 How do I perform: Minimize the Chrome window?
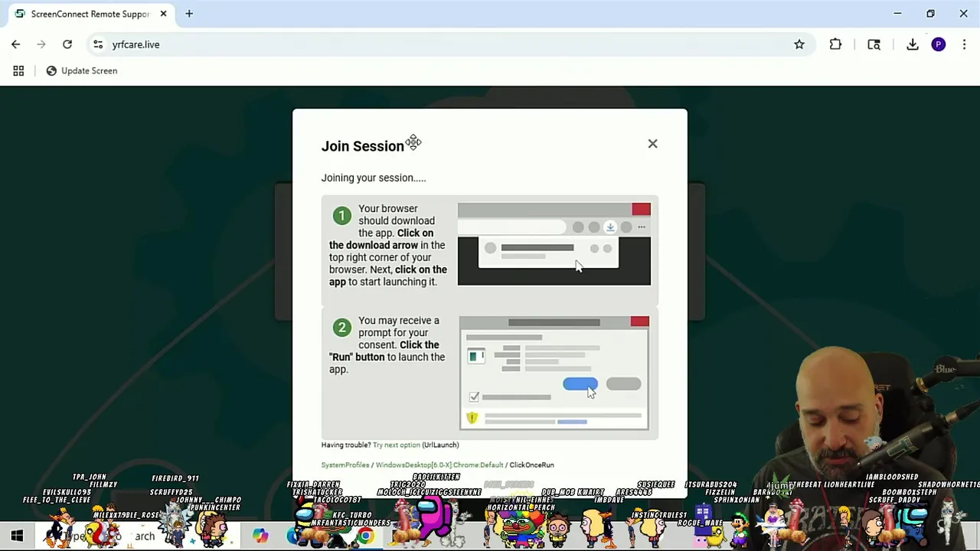pos(897,14)
